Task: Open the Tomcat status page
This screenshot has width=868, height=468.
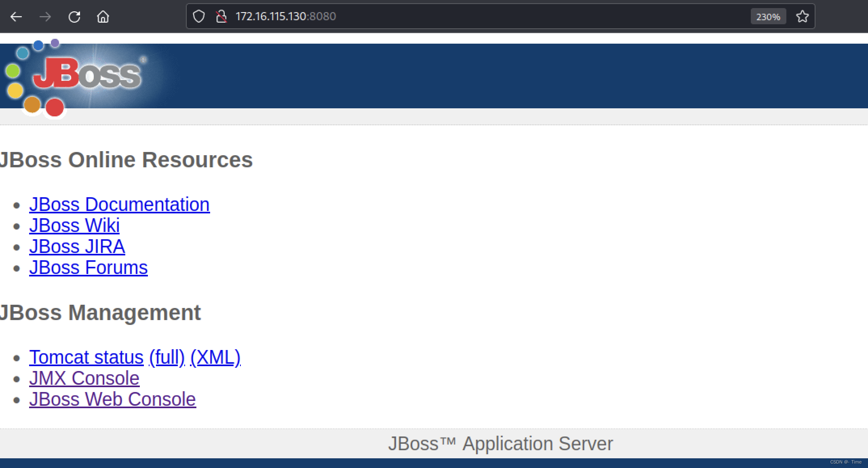Action: coord(86,357)
